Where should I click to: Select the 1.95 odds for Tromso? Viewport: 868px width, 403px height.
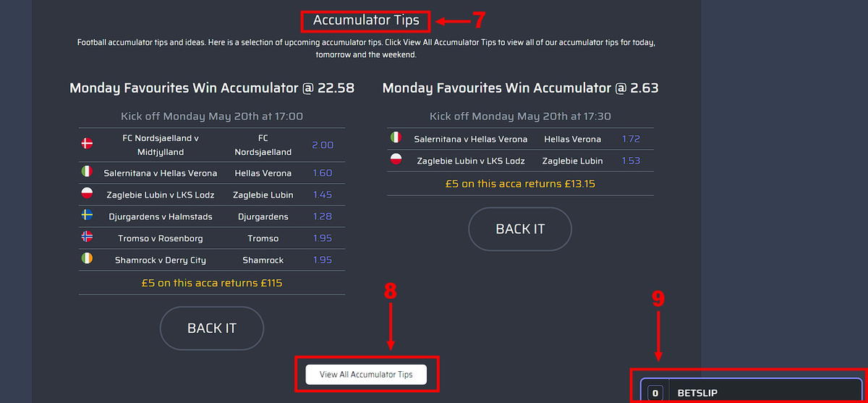pyautogui.click(x=323, y=238)
